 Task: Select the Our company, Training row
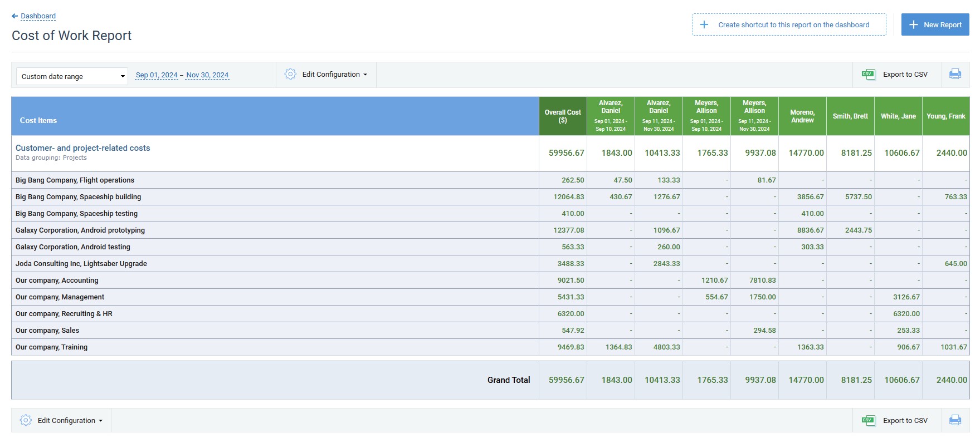(490, 347)
